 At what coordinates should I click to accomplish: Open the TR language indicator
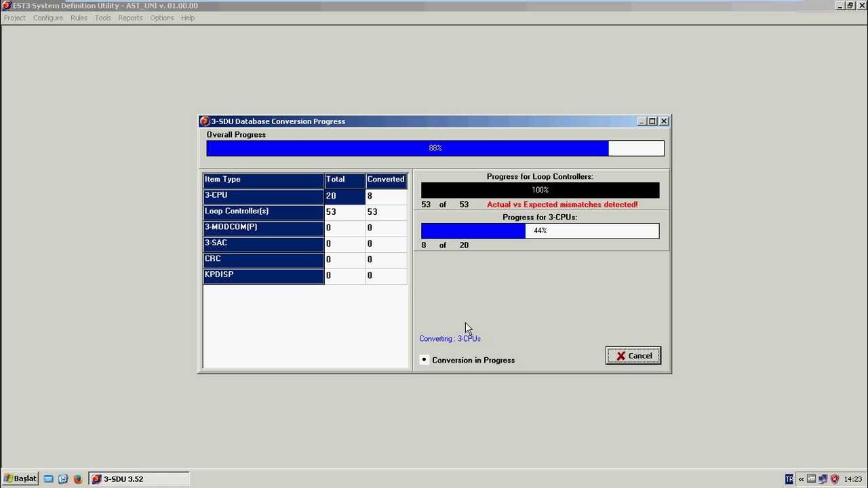tap(789, 479)
